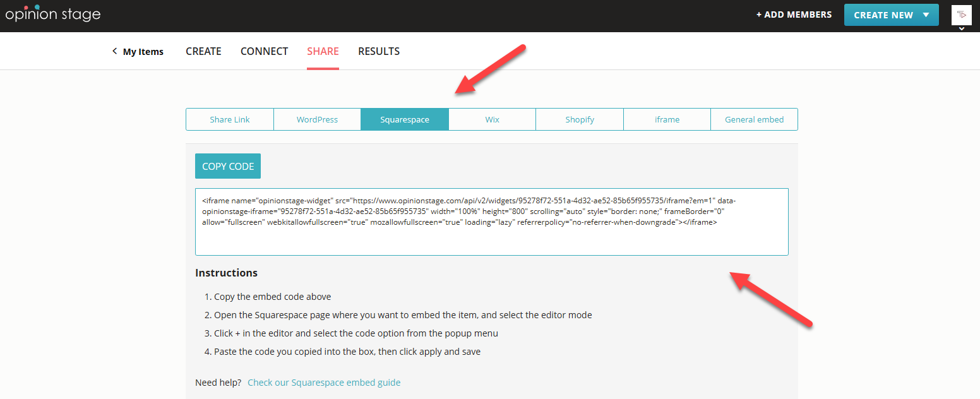The width and height of the screenshot is (980, 399).
Task: Open the account avatar menu
Action: [x=961, y=14]
